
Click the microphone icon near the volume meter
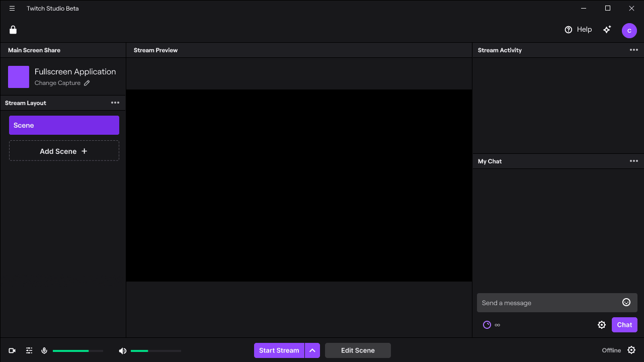[44, 350]
